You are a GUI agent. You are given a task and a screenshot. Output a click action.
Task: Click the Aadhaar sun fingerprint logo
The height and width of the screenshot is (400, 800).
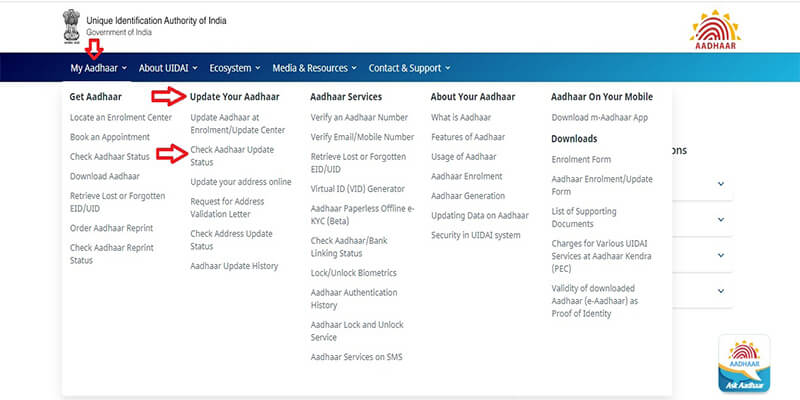click(715, 30)
